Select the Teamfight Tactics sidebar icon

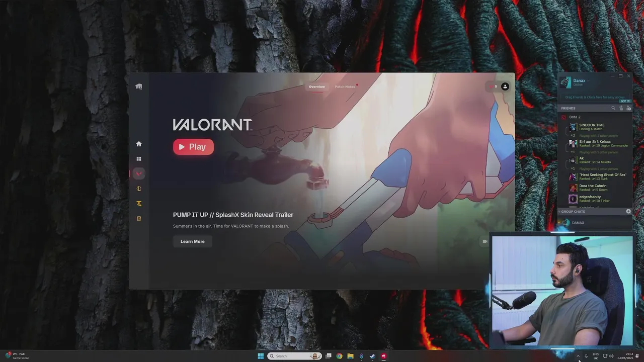point(139,204)
